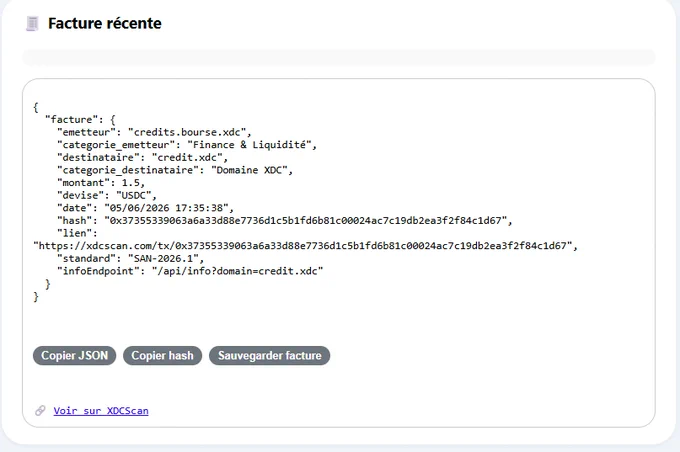Viewport: 680px width, 452px height.
Task: Click the chain link icon near XDCScan
Action: [x=40, y=410]
